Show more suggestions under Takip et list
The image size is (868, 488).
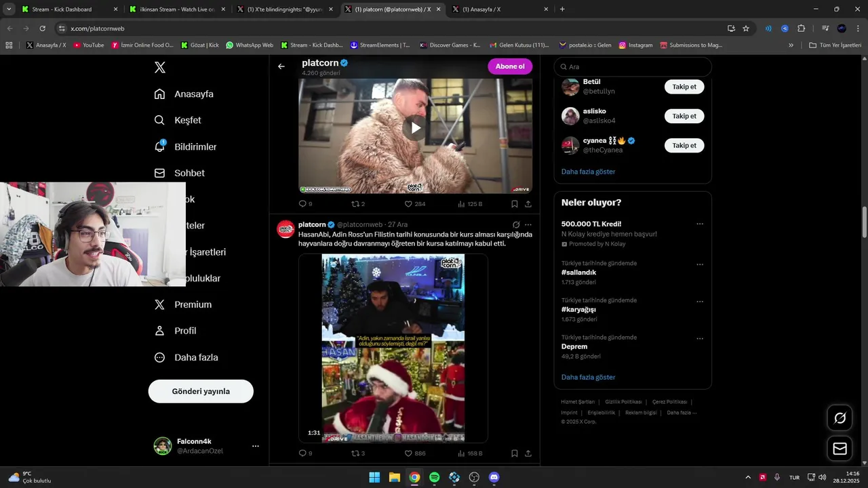point(588,171)
